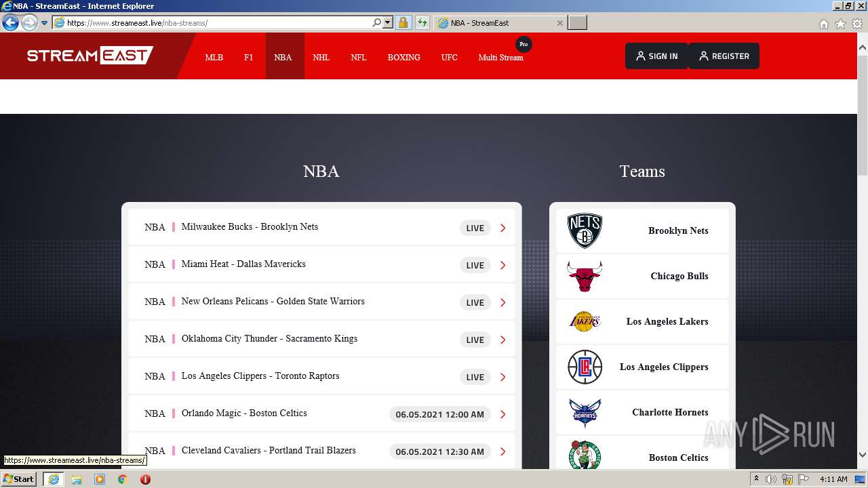Image resolution: width=868 pixels, height=488 pixels.
Task: Open the BOXING navigation tab
Action: (404, 58)
